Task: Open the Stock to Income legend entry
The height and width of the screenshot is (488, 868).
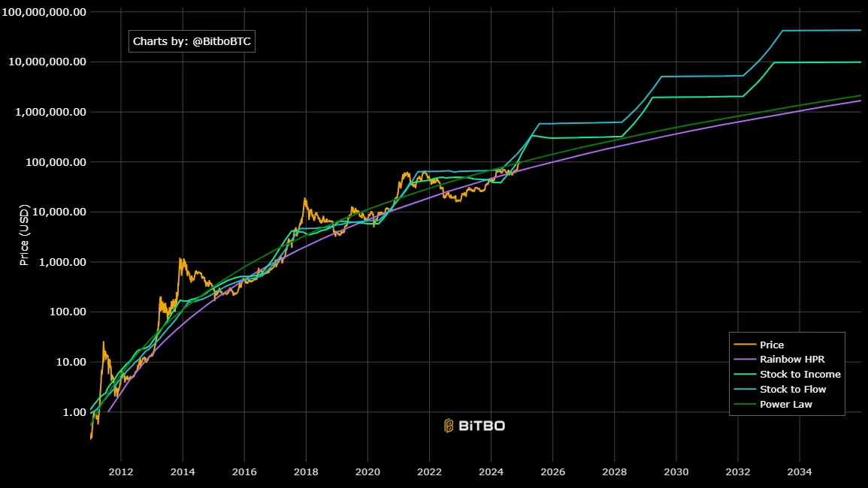Action: click(785, 374)
